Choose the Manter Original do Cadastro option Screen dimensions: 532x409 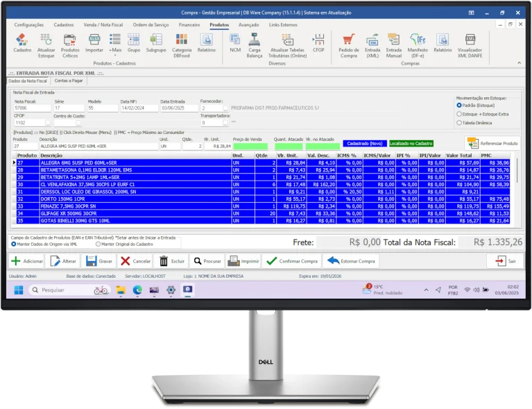[97, 244]
